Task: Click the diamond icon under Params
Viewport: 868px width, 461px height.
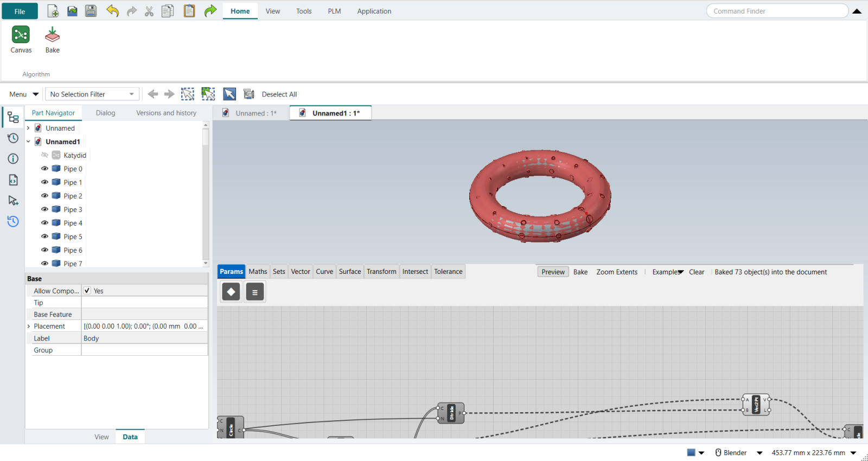Action: [x=231, y=292]
